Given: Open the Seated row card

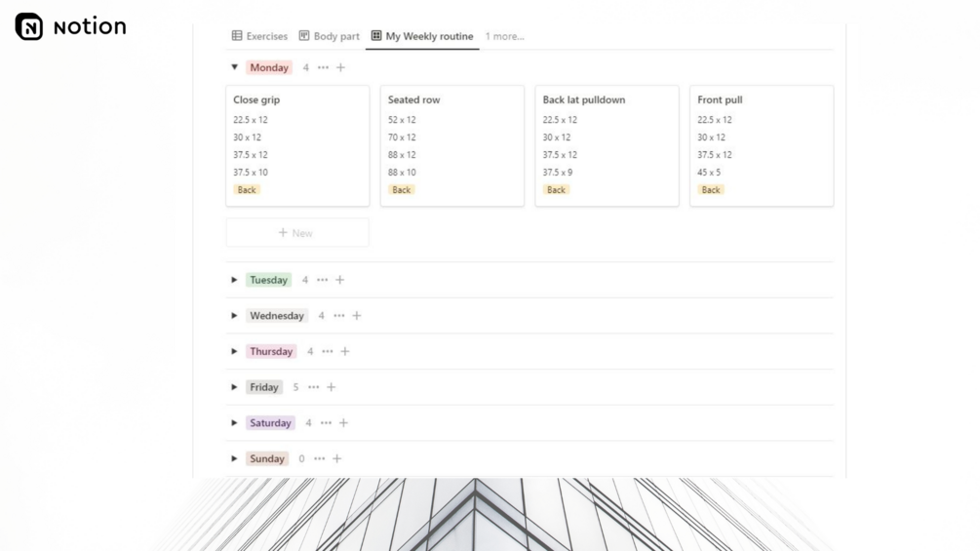Looking at the screenshot, I should point(413,99).
